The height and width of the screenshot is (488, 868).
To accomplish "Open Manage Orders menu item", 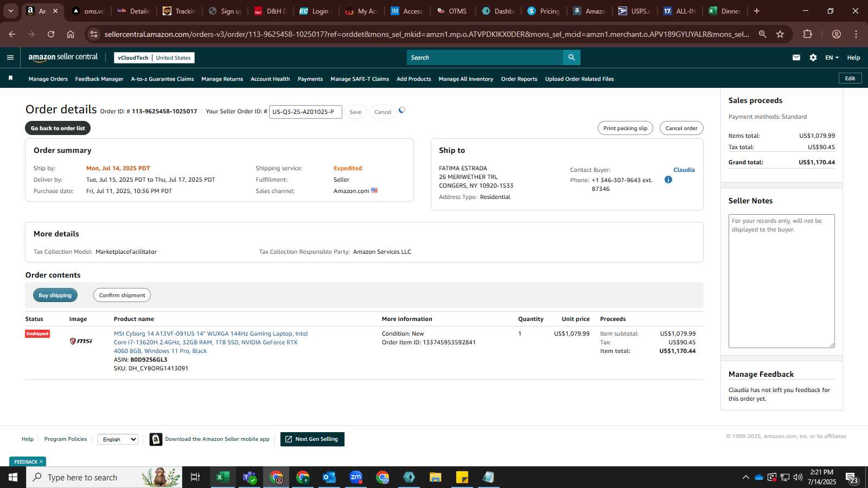I will (x=48, y=79).
